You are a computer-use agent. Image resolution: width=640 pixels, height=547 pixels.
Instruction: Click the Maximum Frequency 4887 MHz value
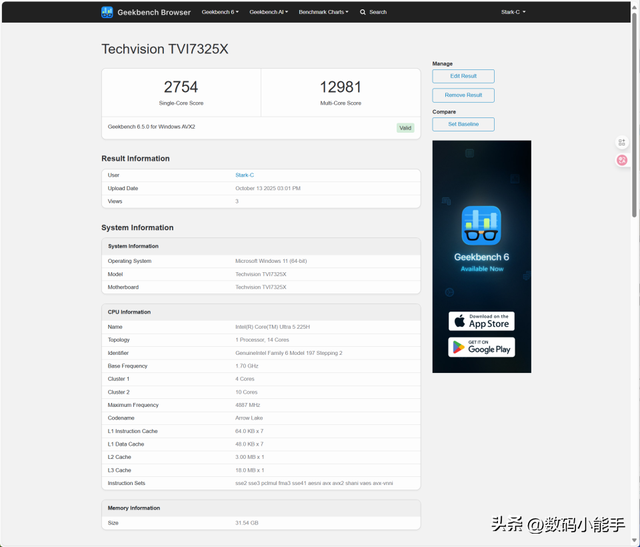247,405
